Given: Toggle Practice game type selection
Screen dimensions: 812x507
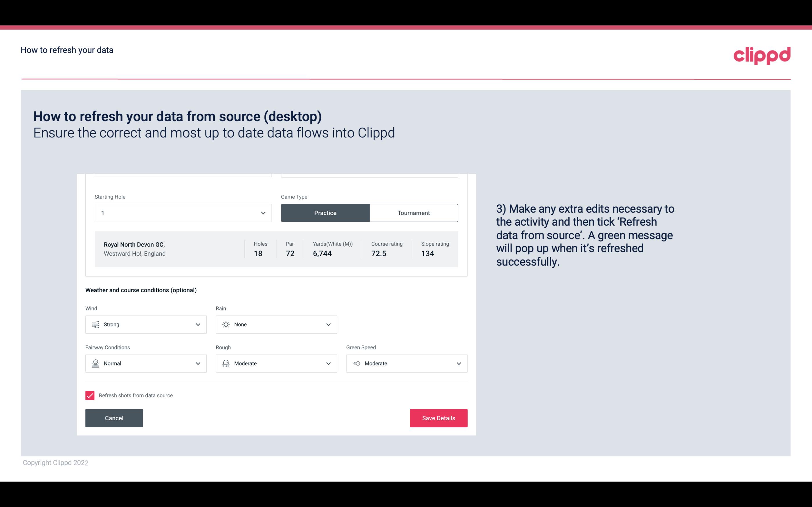Looking at the screenshot, I should coord(325,213).
